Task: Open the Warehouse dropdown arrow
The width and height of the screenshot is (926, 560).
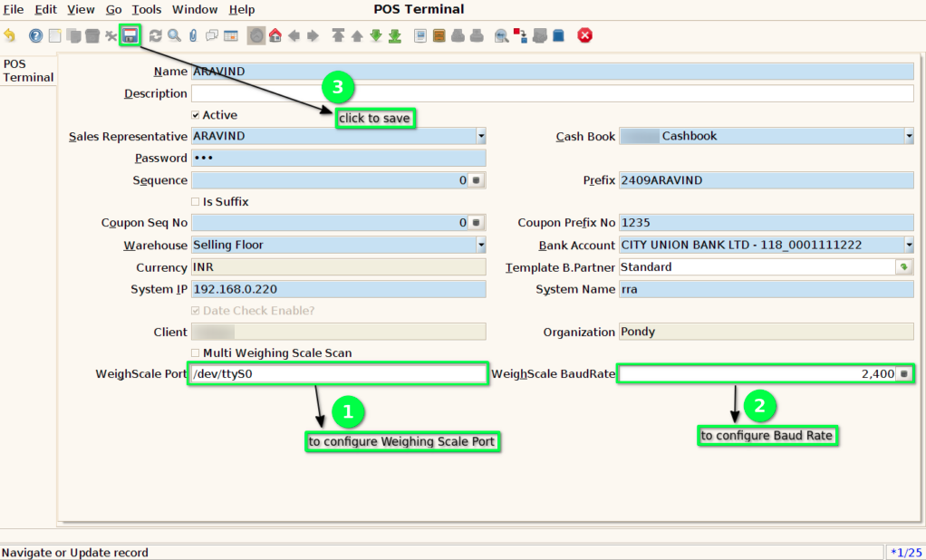Action: tap(481, 246)
